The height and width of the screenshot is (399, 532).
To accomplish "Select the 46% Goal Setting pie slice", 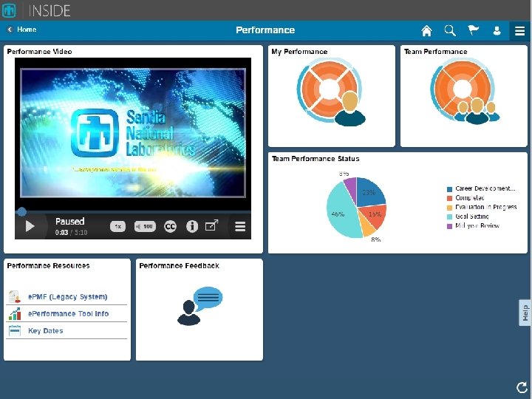I will 341,212.
